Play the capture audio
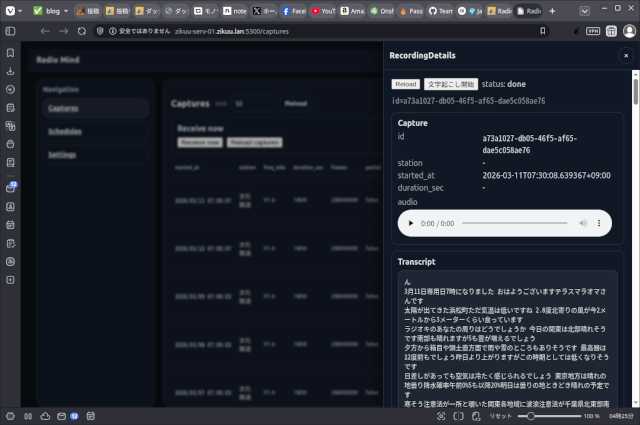This screenshot has height=425, width=640. point(411,223)
